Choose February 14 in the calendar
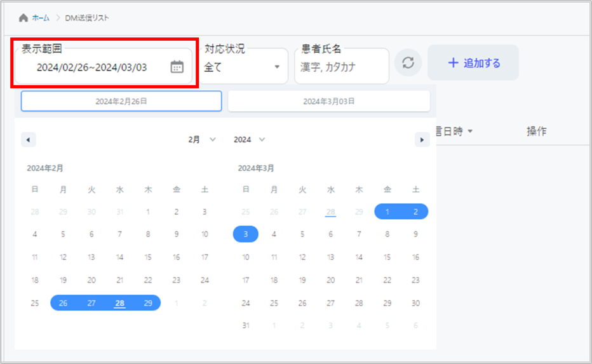Image resolution: width=592 pixels, height=364 pixels. tap(119, 257)
